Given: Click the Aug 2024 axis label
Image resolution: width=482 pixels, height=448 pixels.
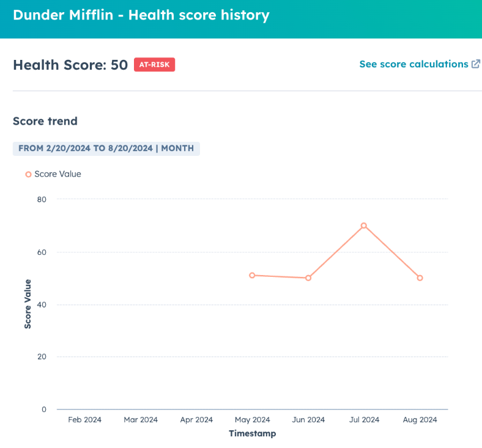Looking at the screenshot, I should pyautogui.click(x=420, y=420).
